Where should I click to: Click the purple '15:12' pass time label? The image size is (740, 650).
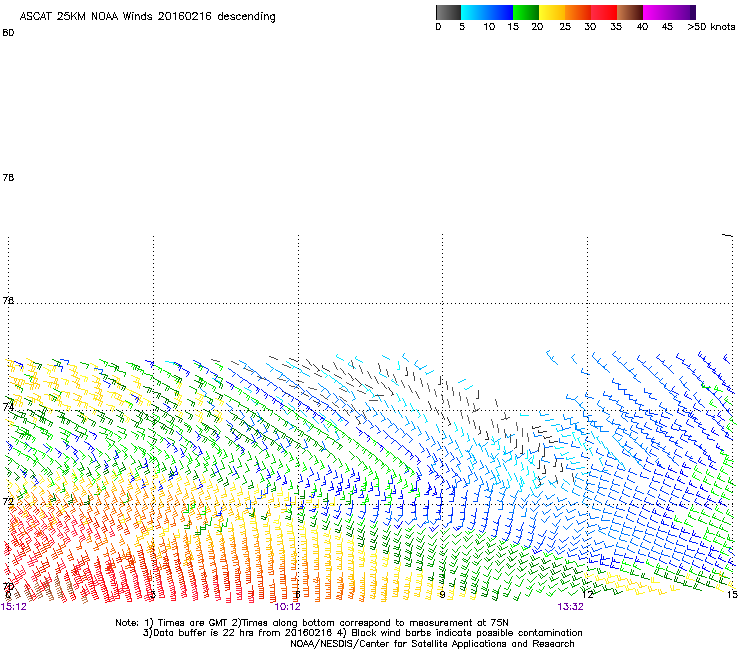tap(14, 607)
